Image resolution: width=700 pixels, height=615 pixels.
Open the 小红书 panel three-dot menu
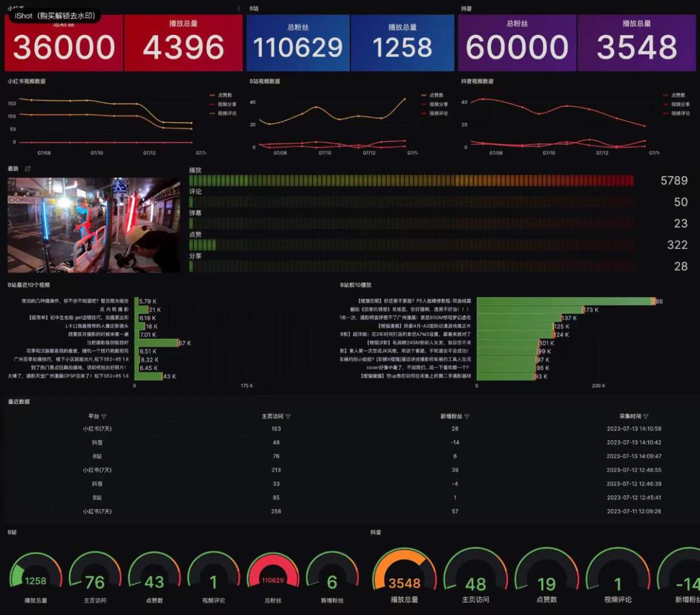tap(239, 8)
